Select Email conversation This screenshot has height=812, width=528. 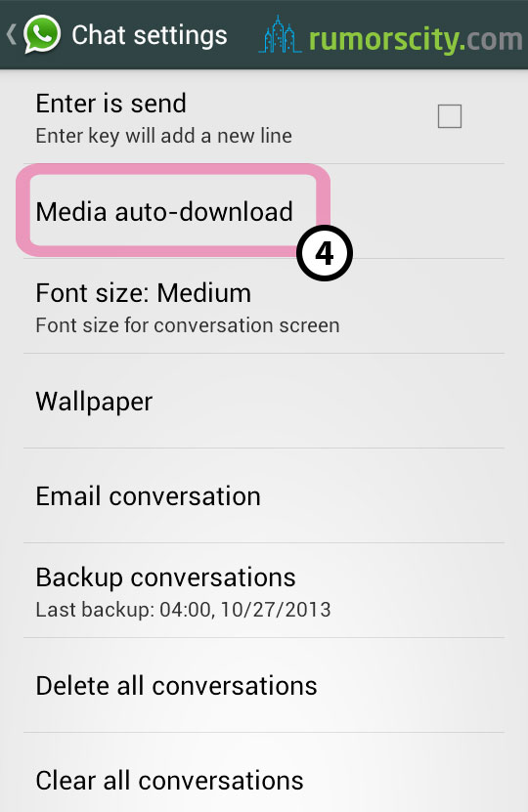point(264,495)
